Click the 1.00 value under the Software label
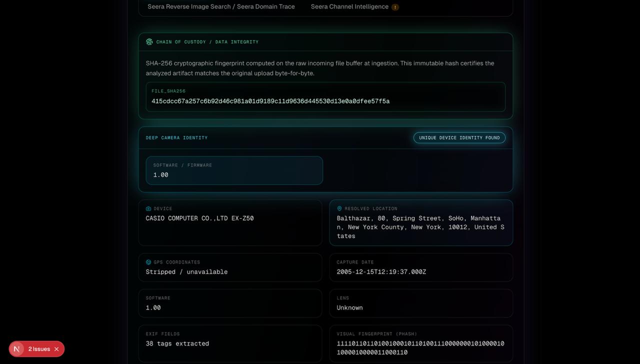 click(153, 308)
